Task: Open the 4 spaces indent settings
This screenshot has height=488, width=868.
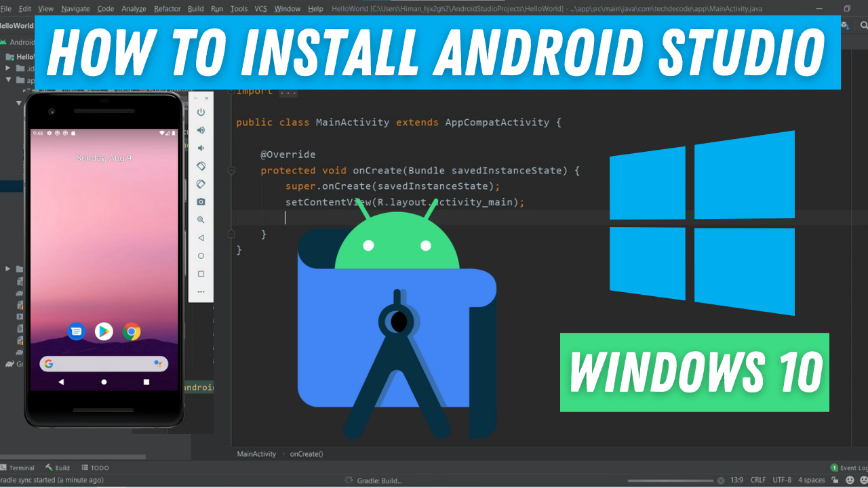Action: click(x=812, y=480)
